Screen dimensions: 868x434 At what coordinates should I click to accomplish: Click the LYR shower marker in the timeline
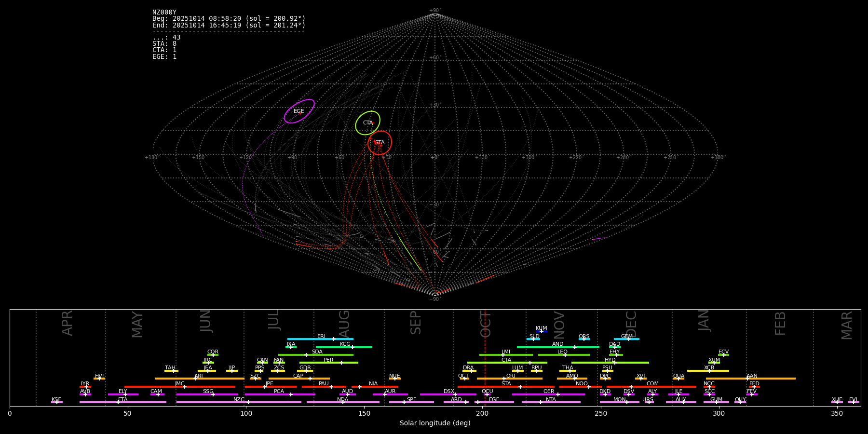(85, 386)
